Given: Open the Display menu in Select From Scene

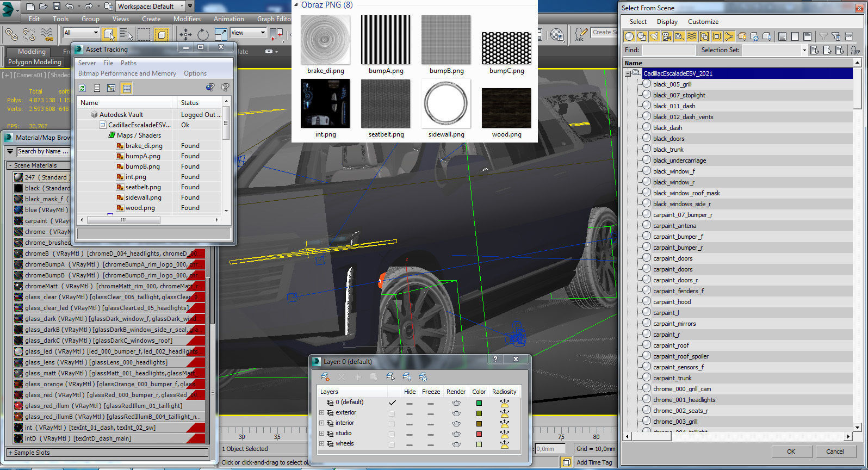Looking at the screenshot, I should 667,22.
